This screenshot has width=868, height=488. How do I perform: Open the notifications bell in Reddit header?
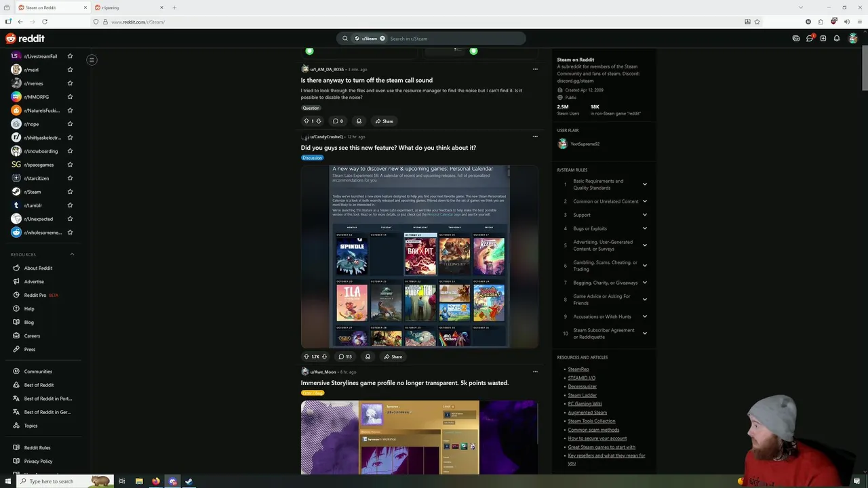pos(837,39)
